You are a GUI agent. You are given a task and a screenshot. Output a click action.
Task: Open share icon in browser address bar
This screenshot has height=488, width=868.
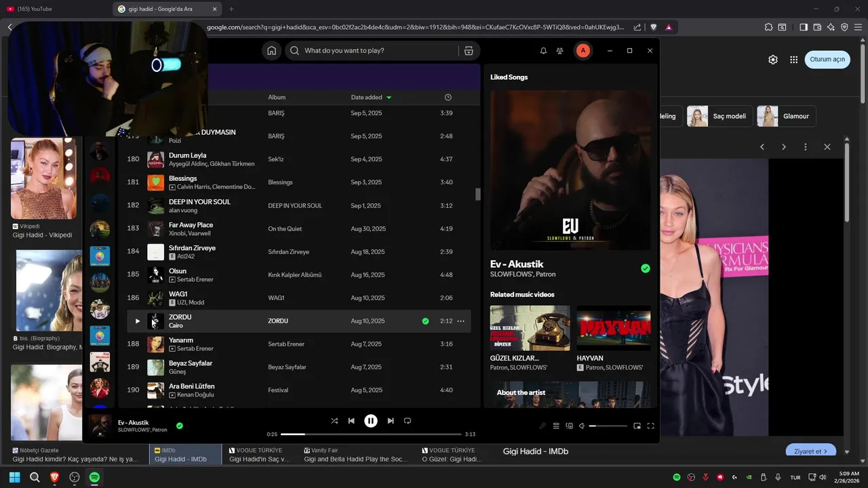pyautogui.click(x=637, y=27)
